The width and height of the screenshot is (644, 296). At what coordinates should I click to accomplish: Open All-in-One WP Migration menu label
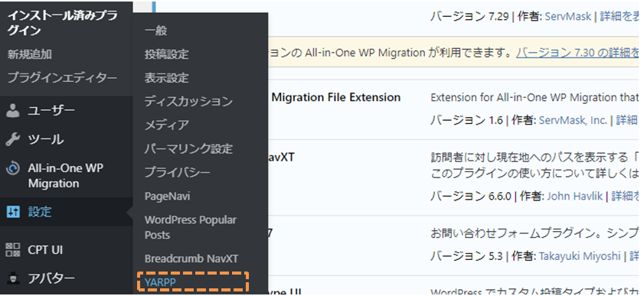tap(65, 176)
